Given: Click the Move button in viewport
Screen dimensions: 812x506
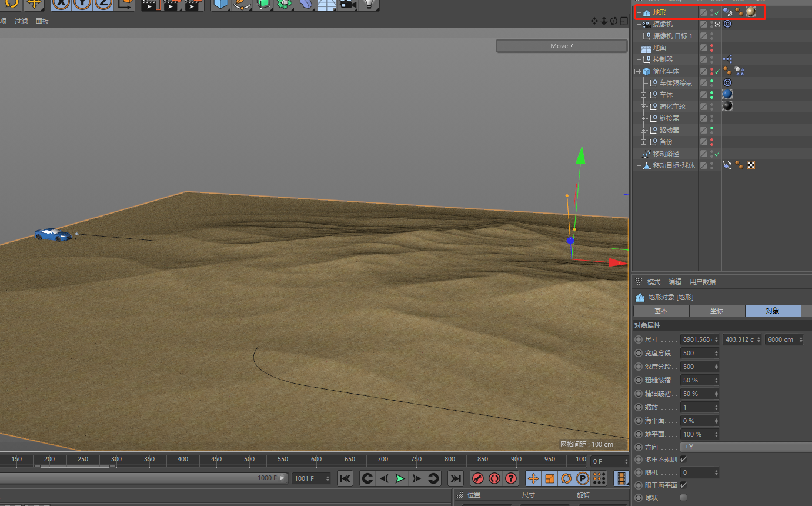Looking at the screenshot, I should click(562, 46).
